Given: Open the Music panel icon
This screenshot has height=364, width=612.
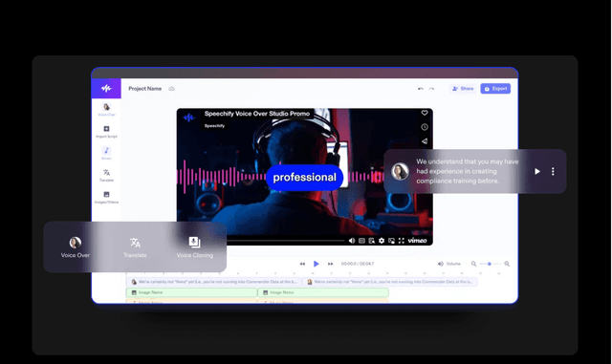Looking at the screenshot, I should tap(106, 153).
